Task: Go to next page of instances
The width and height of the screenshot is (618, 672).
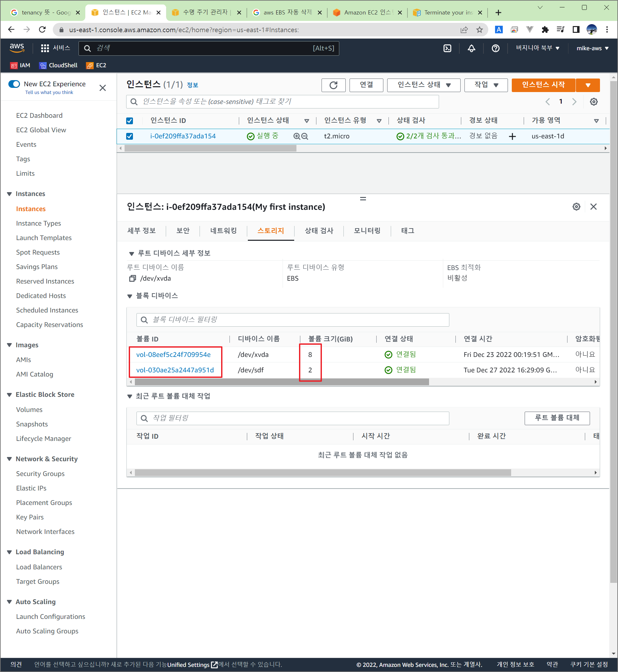Action: coord(574,102)
